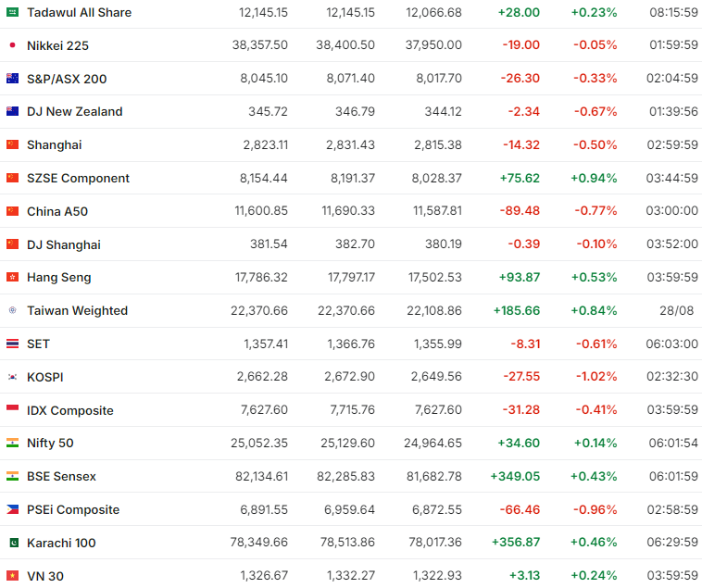Click the Pakistan flag beside Karachi 100
The height and width of the screenshot is (588, 702).
[x=12, y=543]
